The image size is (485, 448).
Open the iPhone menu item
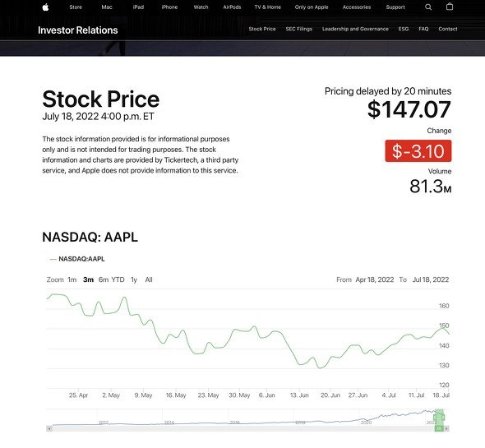pyautogui.click(x=169, y=7)
